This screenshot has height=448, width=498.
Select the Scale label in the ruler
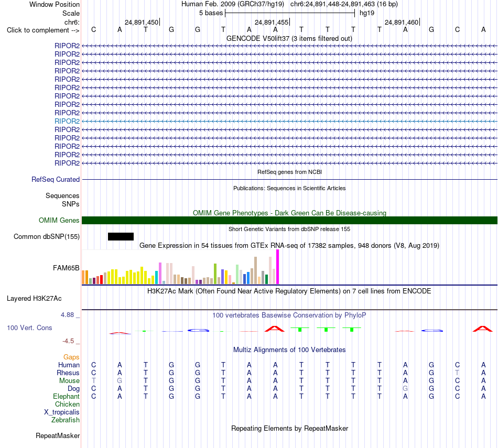point(71,13)
